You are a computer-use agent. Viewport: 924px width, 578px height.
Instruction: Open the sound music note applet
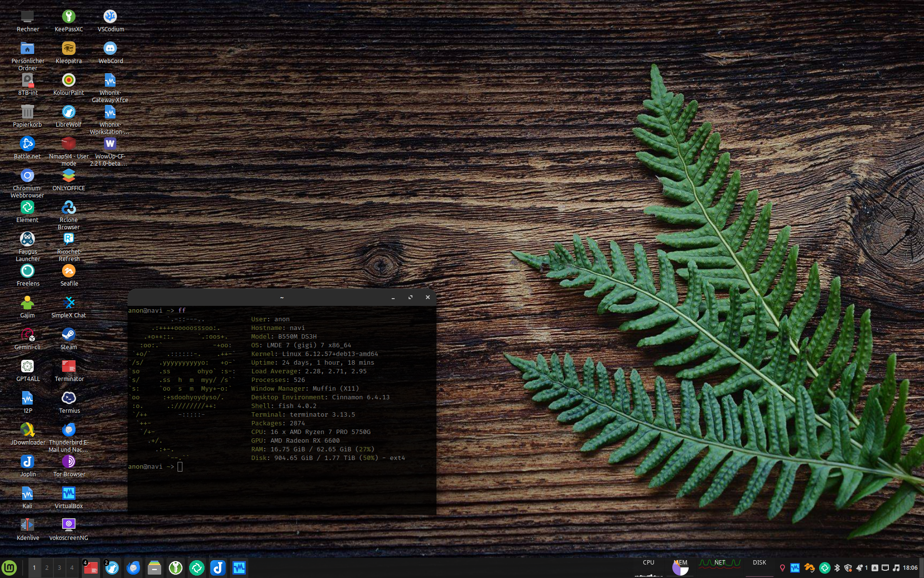click(896, 568)
